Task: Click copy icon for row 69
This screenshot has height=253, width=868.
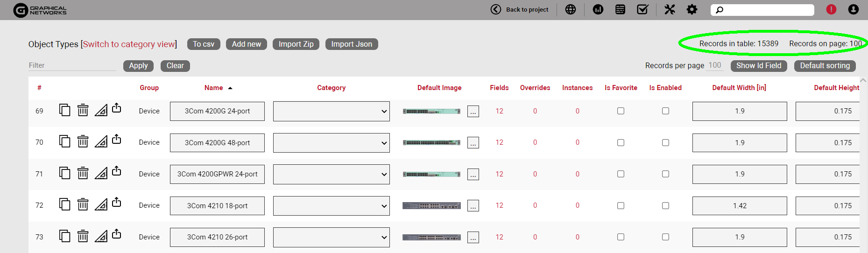Action: click(x=65, y=110)
